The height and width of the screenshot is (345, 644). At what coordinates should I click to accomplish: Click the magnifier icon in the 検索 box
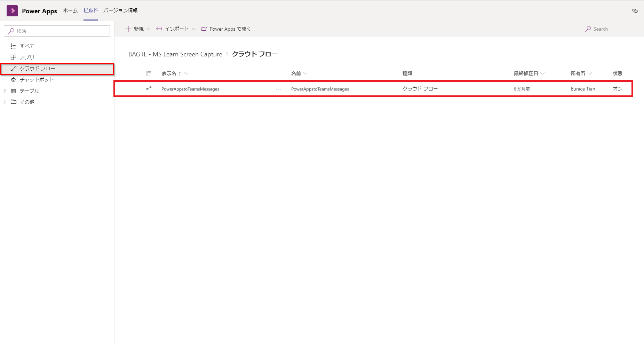coord(11,31)
